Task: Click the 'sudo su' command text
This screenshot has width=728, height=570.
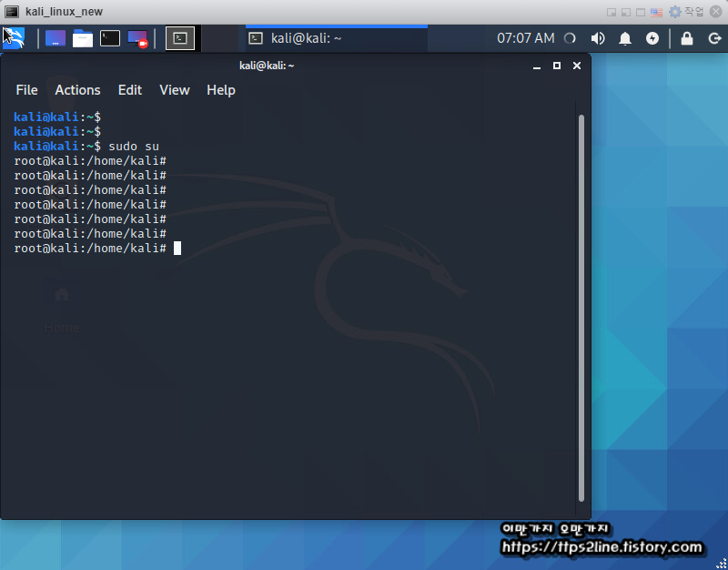Action: [x=134, y=147]
